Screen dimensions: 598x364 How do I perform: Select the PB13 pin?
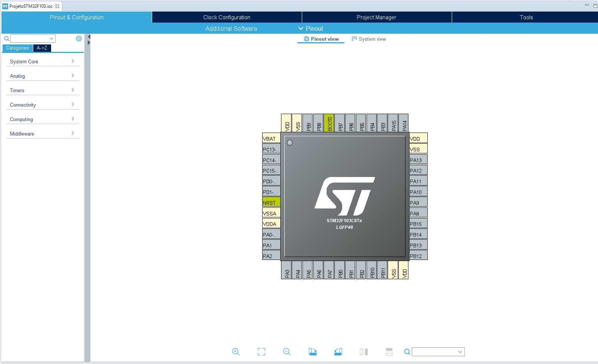[418, 245]
